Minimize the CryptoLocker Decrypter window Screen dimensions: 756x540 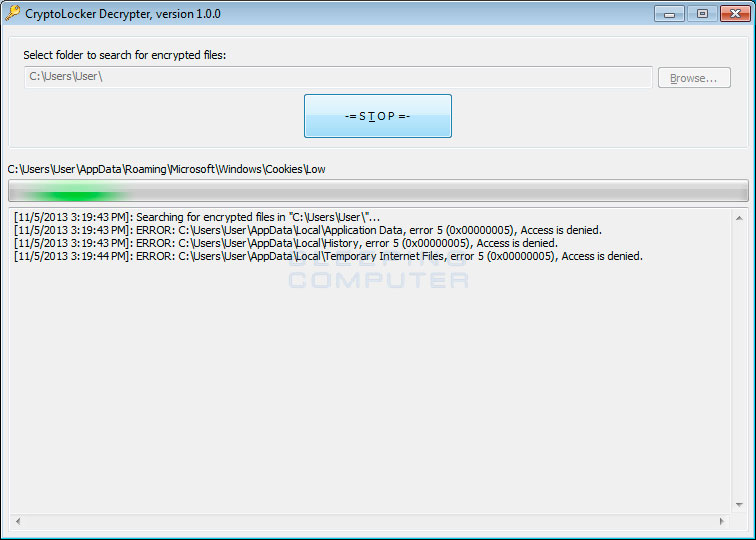click(669, 14)
